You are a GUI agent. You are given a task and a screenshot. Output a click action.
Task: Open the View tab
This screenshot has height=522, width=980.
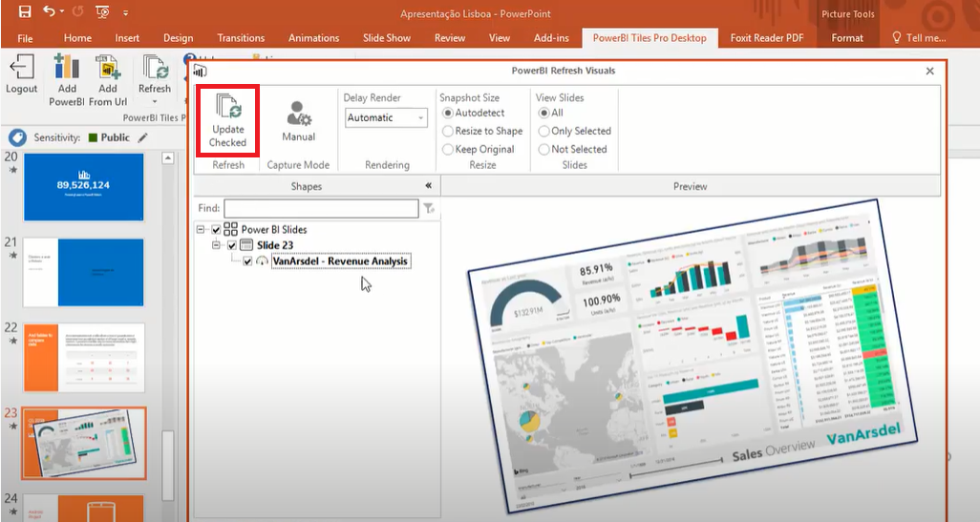(x=500, y=38)
